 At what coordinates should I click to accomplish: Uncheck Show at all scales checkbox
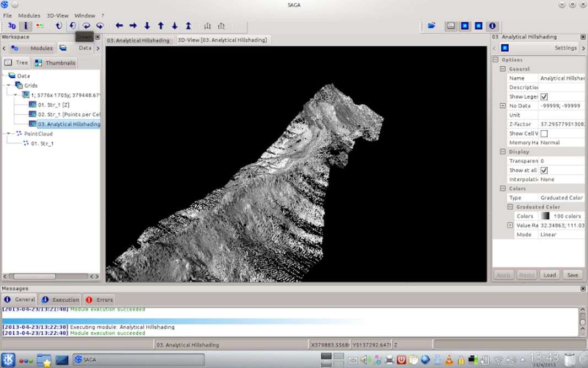click(544, 170)
